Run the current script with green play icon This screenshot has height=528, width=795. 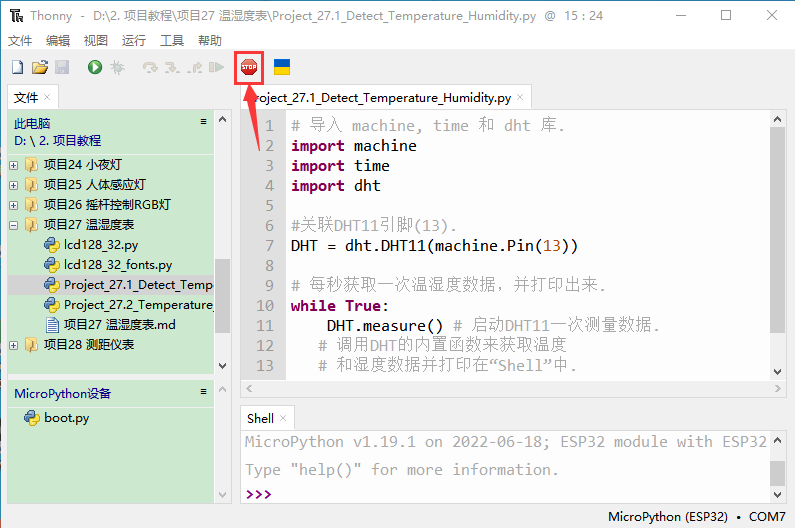click(x=94, y=67)
